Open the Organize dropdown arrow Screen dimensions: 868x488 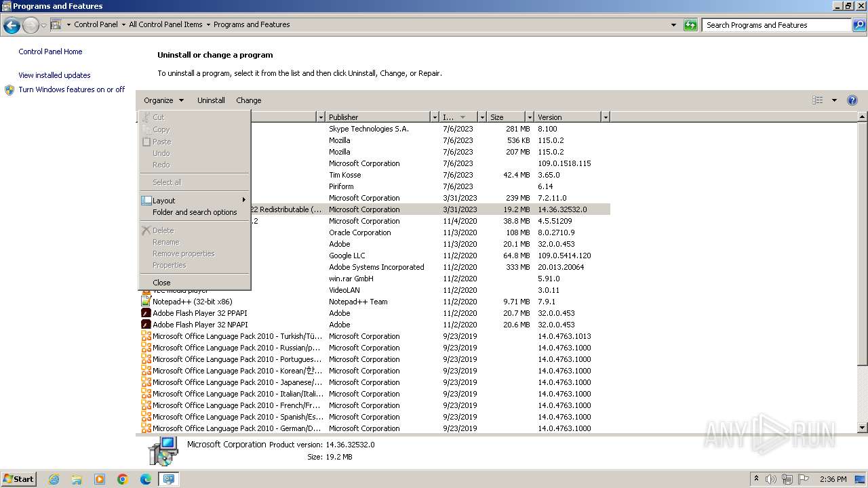181,100
